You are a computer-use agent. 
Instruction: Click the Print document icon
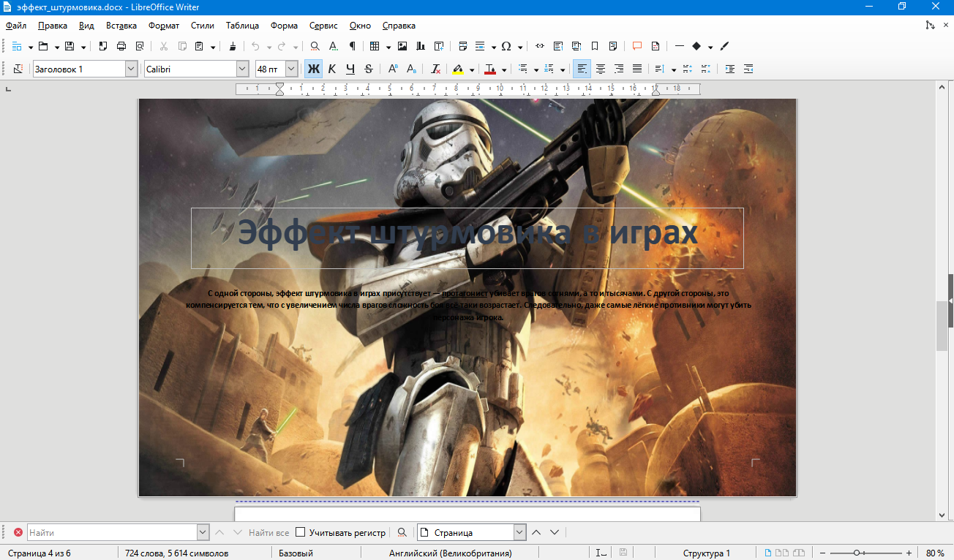(121, 46)
